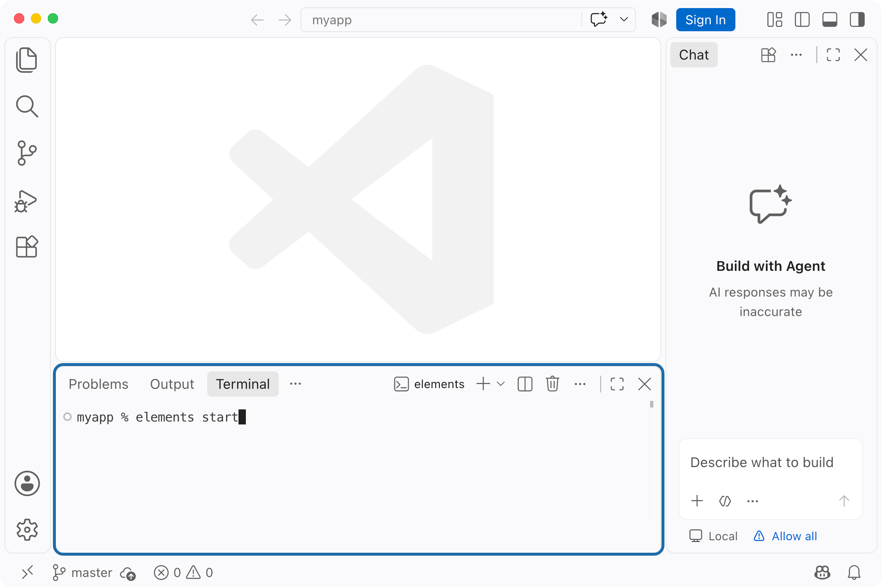The image size is (882, 588).
Task: Click the extensions-style icon in Chat header
Action: 768,55
